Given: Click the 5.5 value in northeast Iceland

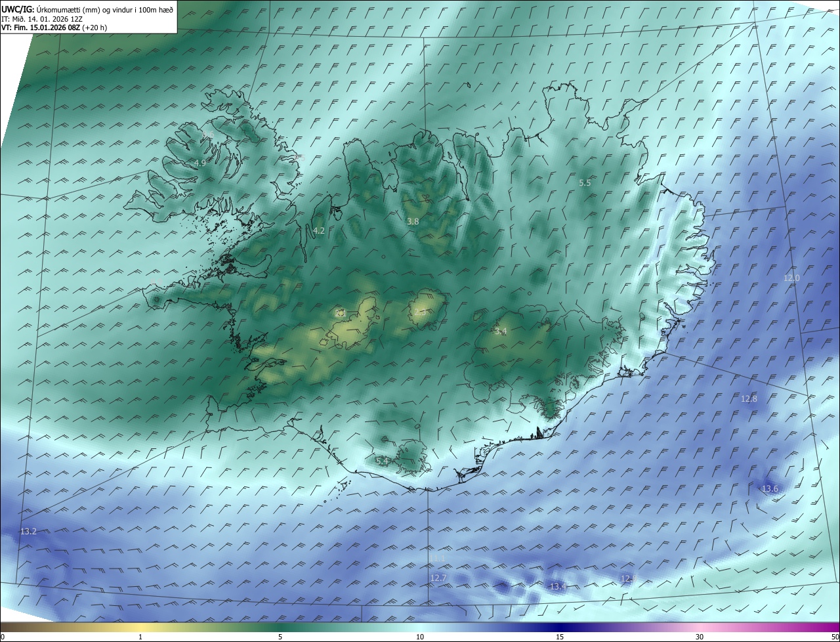Looking at the screenshot, I should point(585,183).
